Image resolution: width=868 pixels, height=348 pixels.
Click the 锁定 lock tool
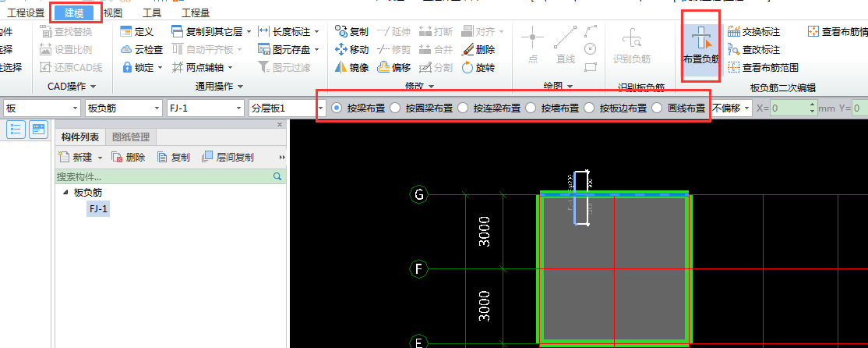(141, 67)
